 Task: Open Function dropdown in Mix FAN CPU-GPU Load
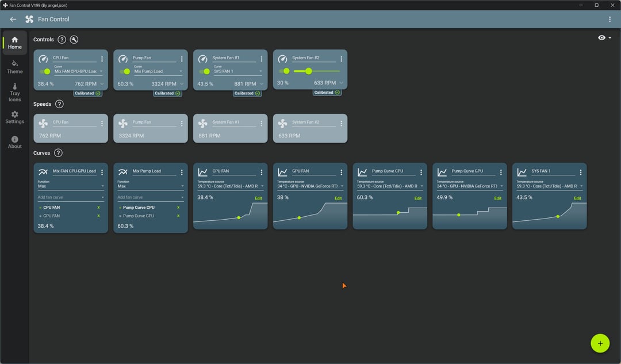[71, 186]
